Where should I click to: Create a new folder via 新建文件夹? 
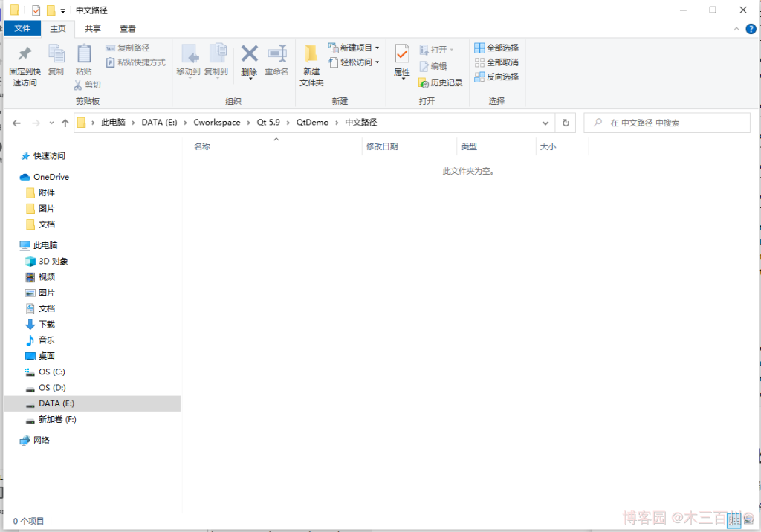pos(311,63)
